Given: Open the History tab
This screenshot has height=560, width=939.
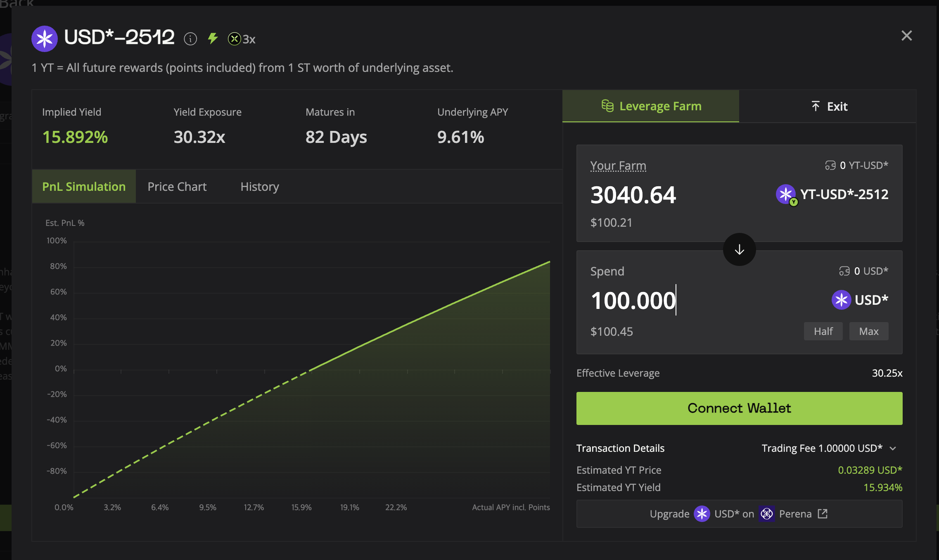Looking at the screenshot, I should coord(259,187).
